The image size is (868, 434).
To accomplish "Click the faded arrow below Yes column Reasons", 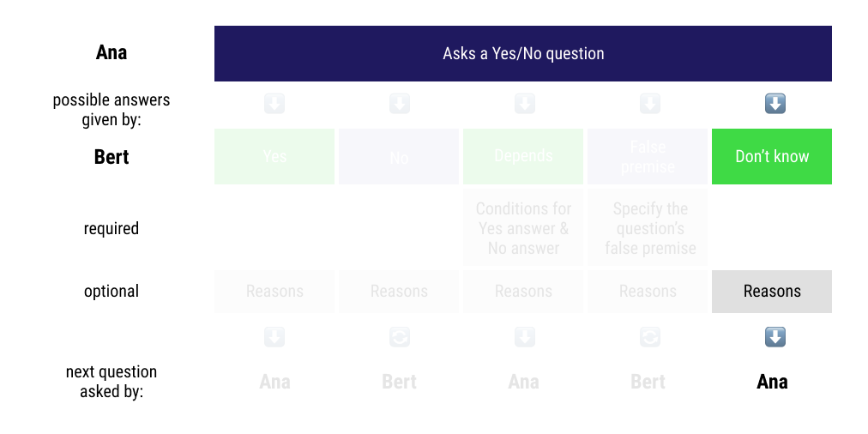I will (x=274, y=337).
